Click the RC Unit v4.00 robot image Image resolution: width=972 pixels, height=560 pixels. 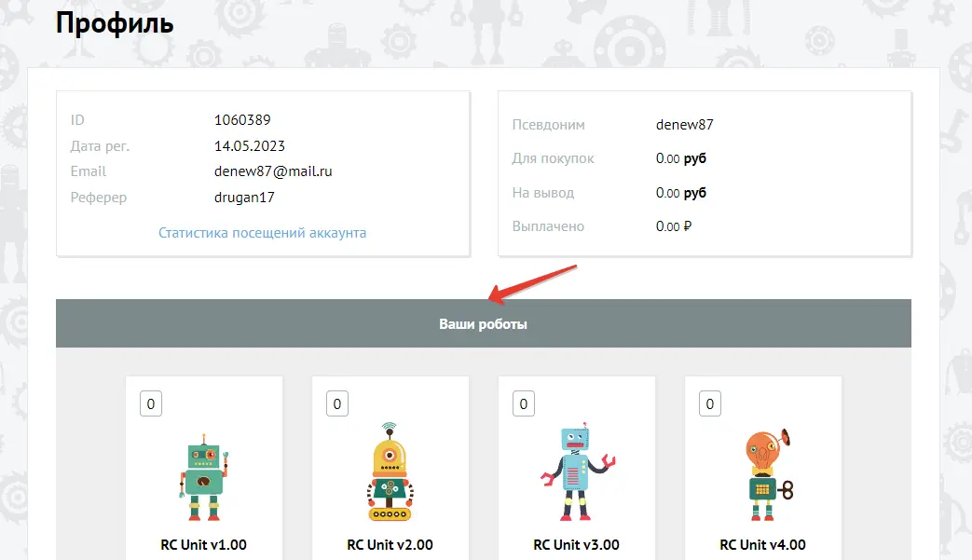(769, 474)
